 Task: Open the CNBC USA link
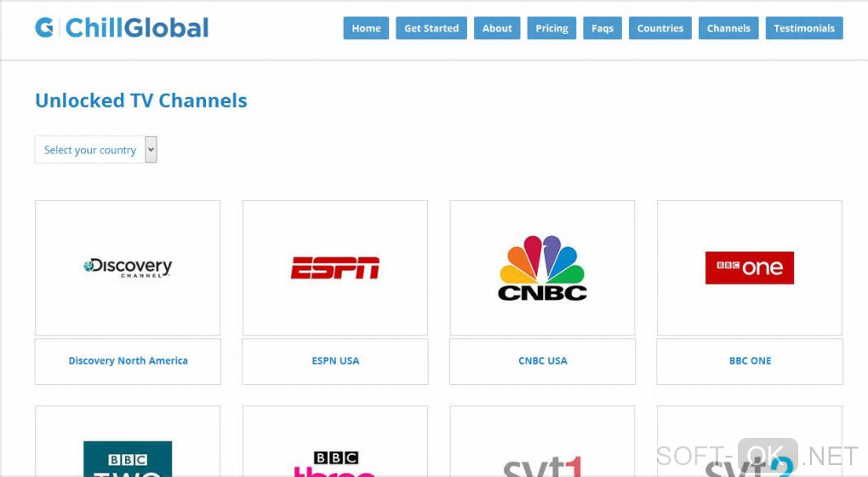[x=543, y=361]
